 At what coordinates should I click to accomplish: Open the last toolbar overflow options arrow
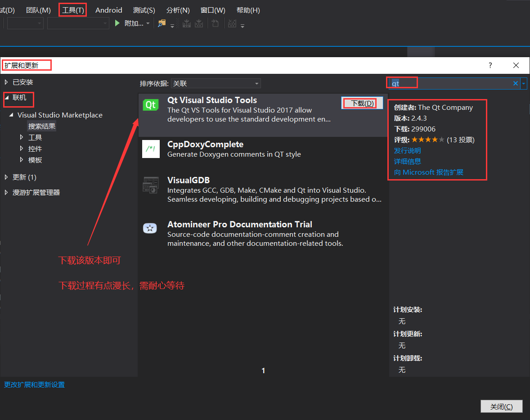point(243,26)
